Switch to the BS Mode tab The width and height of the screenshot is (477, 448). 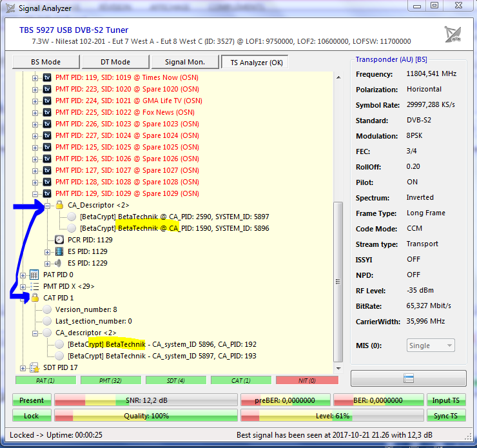coord(46,62)
